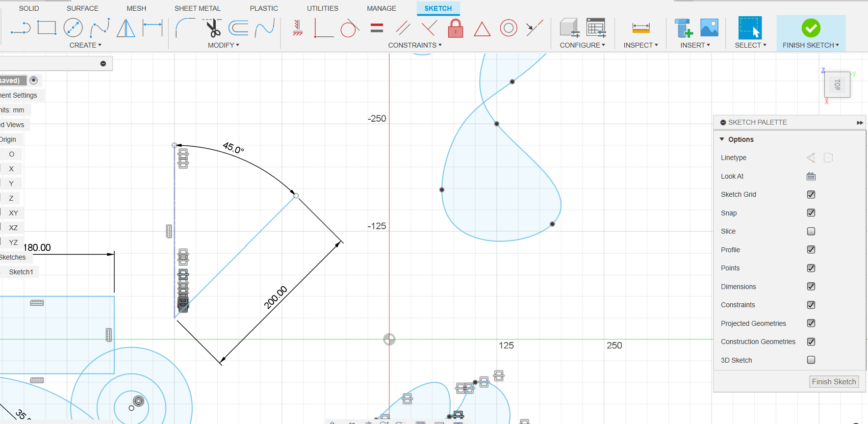868x424 pixels.
Task: Collapse the Options section in Sketch Palette
Action: pos(722,139)
